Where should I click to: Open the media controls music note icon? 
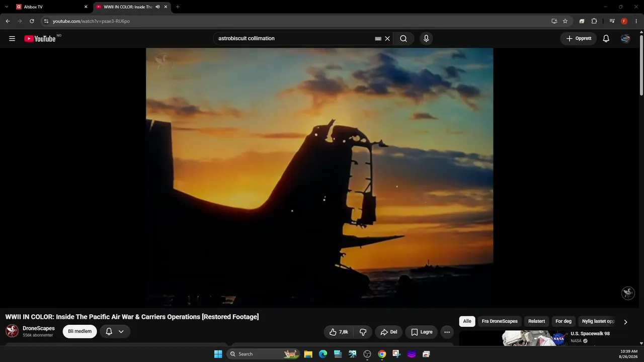(x=612, y=21)
